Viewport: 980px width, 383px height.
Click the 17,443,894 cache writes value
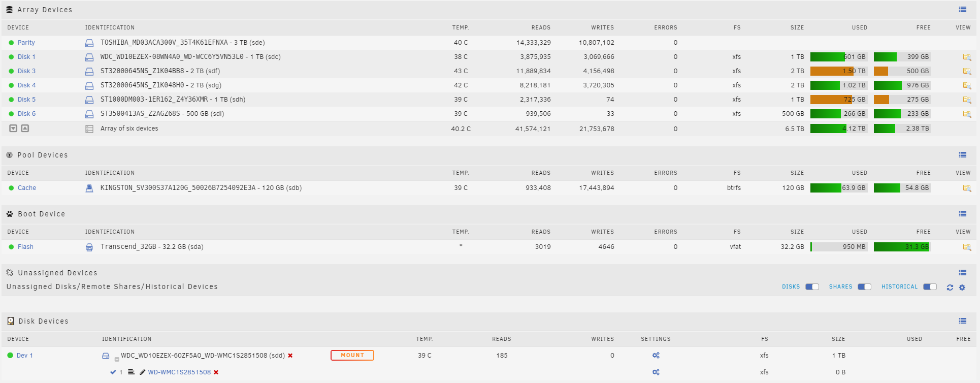point(597,188)
